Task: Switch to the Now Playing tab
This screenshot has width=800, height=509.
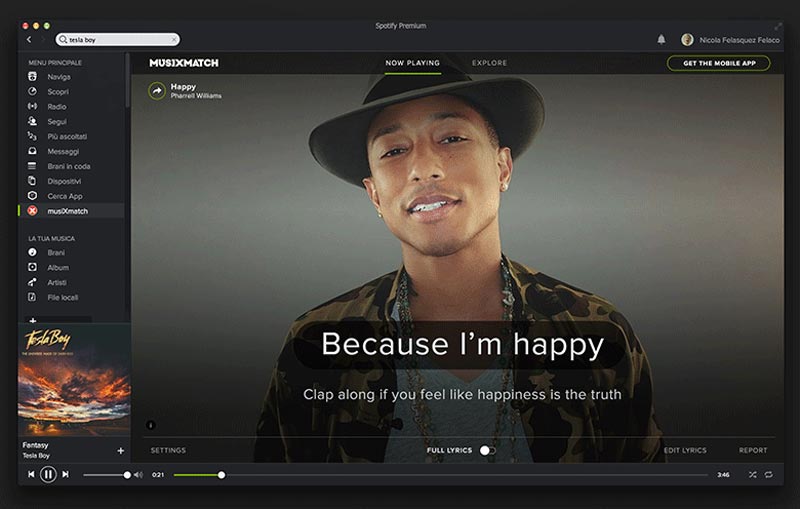Action: click(x=412, y=63)
